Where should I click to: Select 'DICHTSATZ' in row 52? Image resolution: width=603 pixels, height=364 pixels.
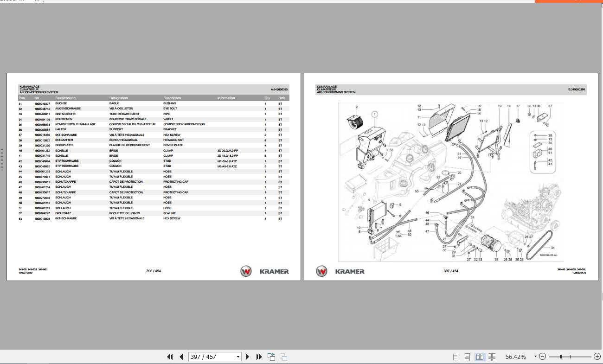click(63, 213)
